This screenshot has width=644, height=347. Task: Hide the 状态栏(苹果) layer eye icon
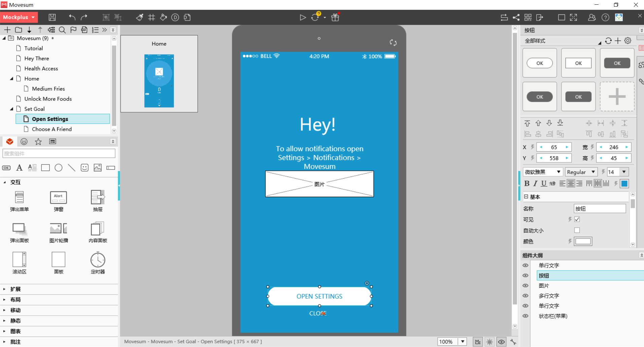pyautogui.click(x=525, y=316)
